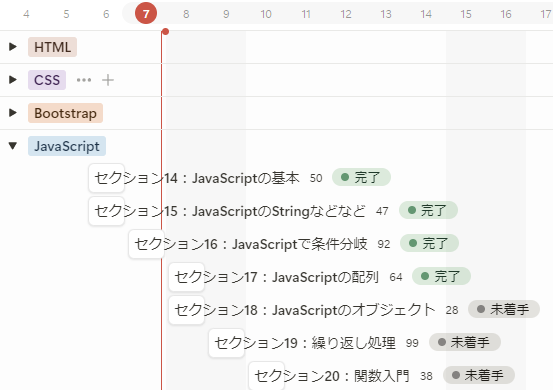
Task: Click 未着手 status of セクション19
Action: (x=464, y=342)
